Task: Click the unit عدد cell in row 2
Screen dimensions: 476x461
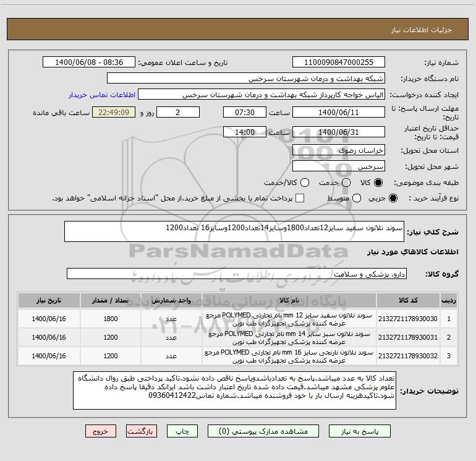Action: [171, 337]
